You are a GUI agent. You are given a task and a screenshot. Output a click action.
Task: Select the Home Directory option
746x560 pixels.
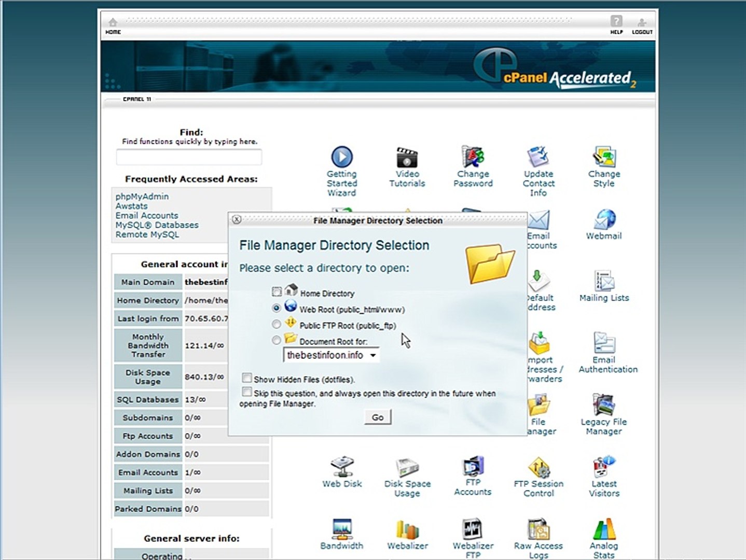pyautogui.click(x=277, y=292)
